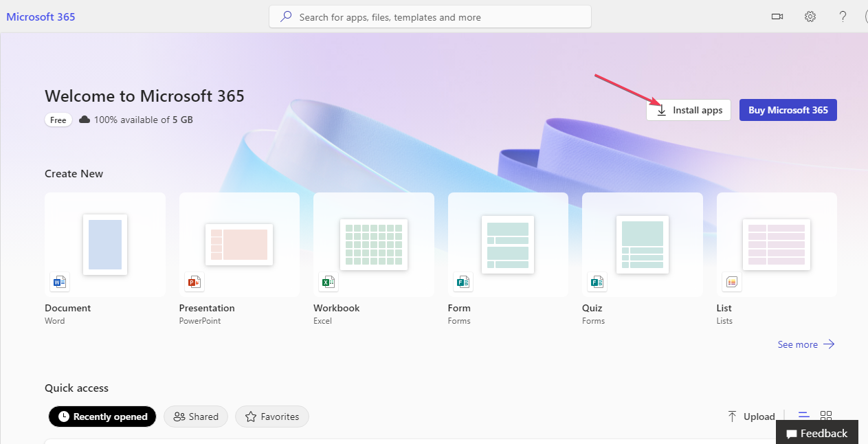Select the Favorites filter tab
The image size is (868, 444).
pos(272,417)
